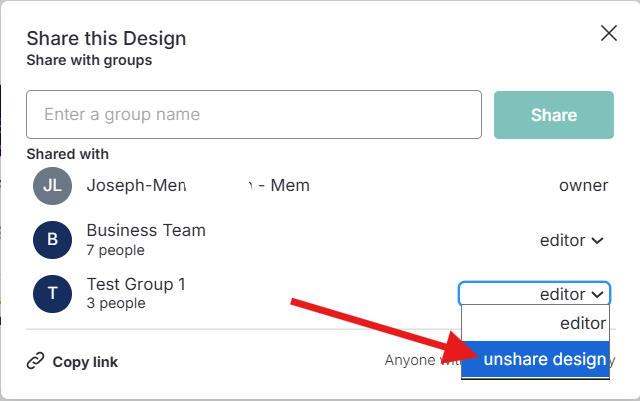Open Business Team editor role dropdown
This screenshot has width=640, height=401.
coord(571,241)
